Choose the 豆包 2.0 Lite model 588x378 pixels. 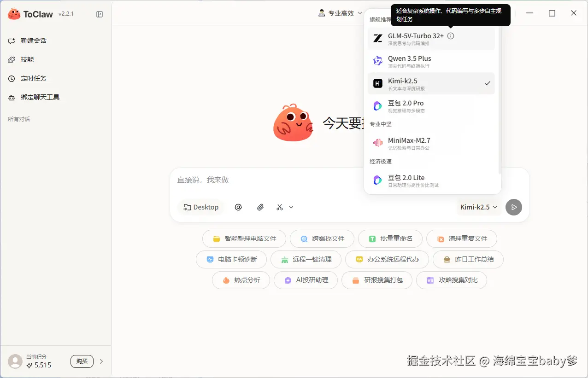(x=431, y=180)
